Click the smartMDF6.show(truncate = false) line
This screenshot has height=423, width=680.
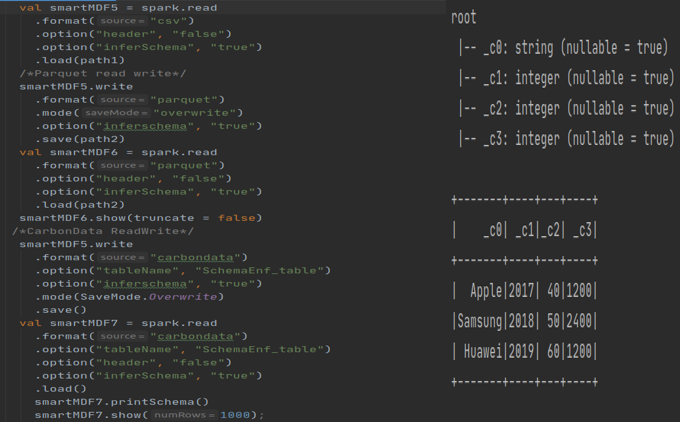140,217
